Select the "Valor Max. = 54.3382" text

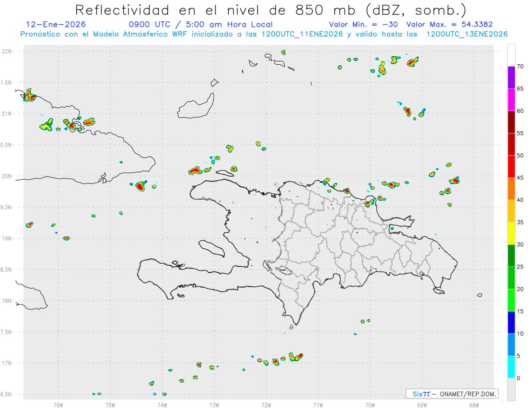pos(449,24)
